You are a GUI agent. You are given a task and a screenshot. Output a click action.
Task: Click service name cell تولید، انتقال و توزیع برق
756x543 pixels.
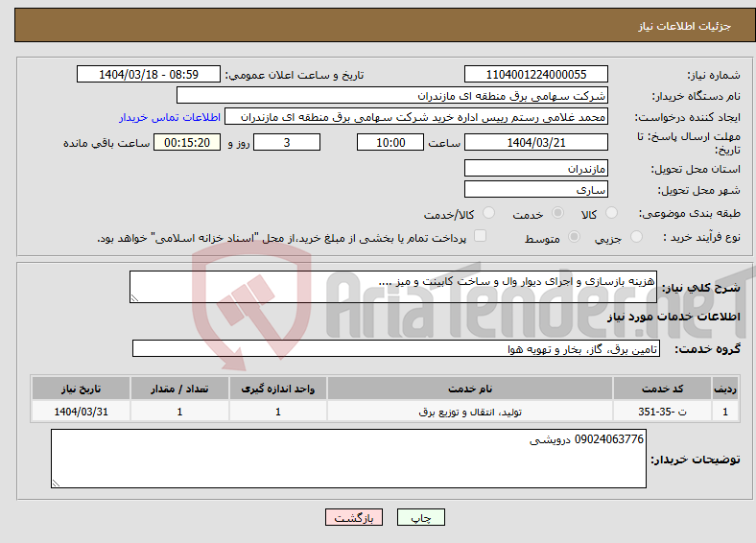point(470,412)
